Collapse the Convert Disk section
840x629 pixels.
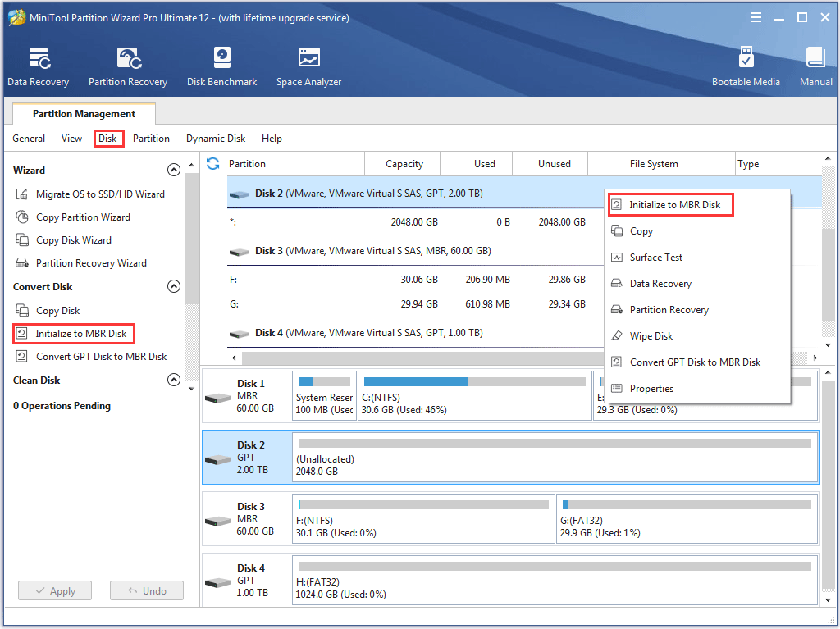coord(173,287)
